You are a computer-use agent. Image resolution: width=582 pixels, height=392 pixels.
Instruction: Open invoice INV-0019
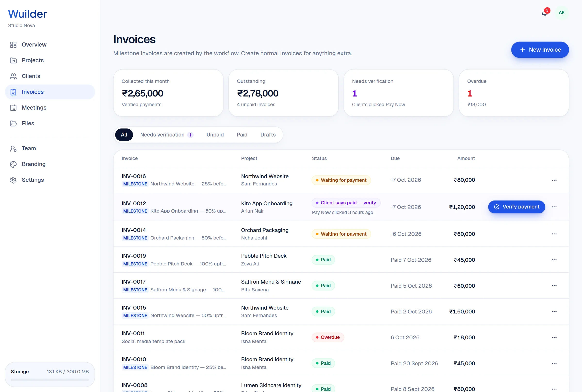coord(134,256)
